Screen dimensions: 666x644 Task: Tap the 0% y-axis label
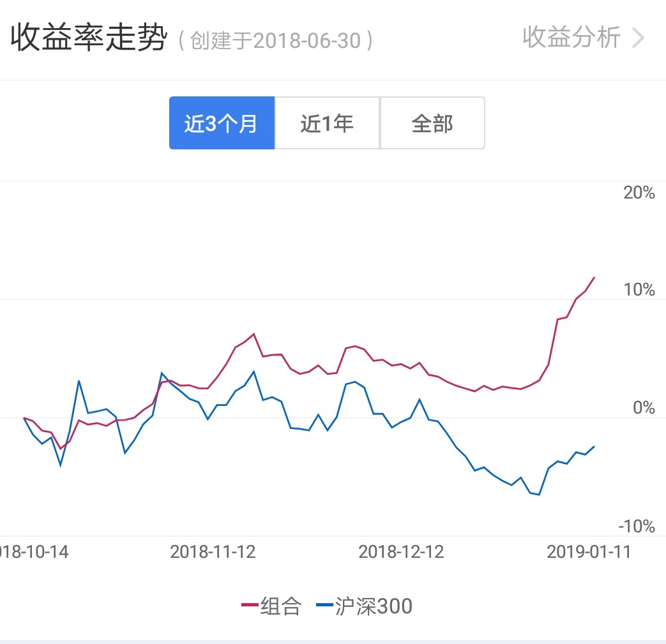(x=644, y=408)
